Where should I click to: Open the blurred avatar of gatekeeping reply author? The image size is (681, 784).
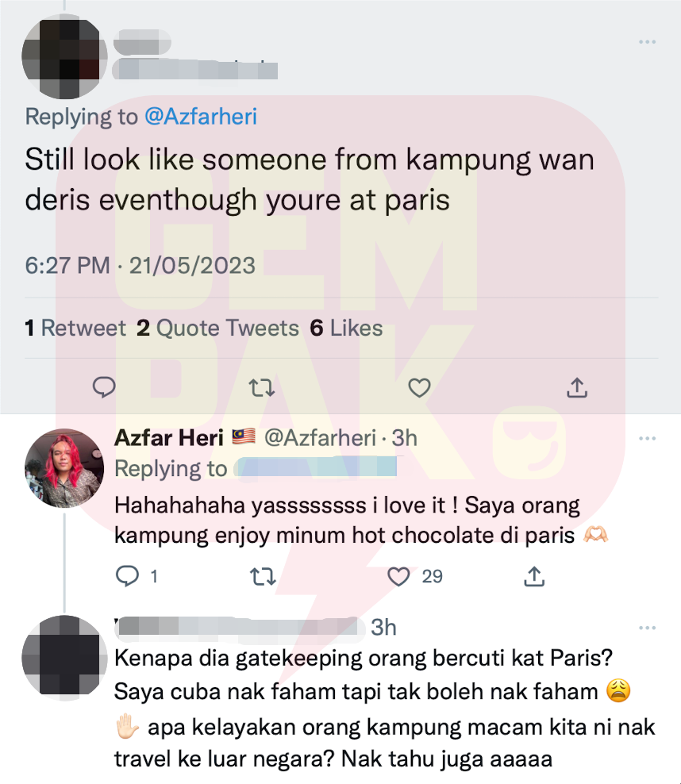[64, 658]
